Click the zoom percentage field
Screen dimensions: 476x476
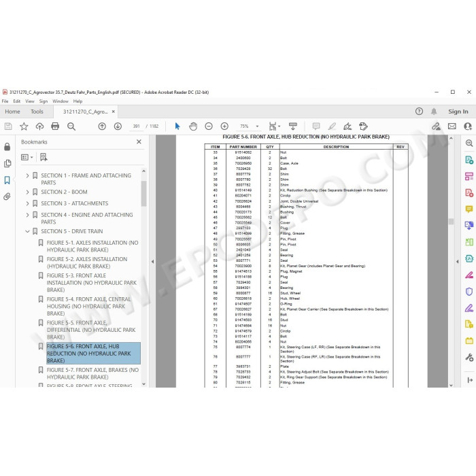pos(244,126)
